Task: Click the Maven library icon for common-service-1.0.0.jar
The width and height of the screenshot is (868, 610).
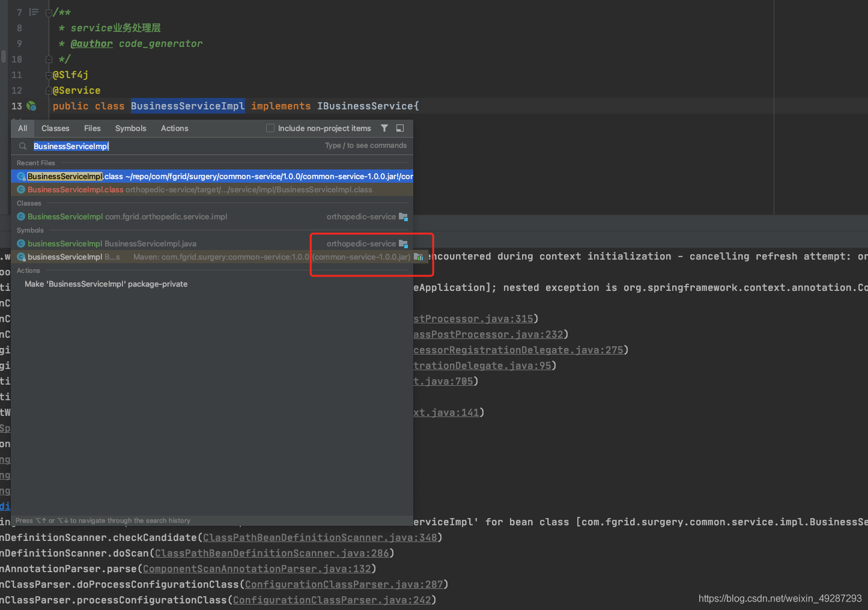Action: [419, 257]
